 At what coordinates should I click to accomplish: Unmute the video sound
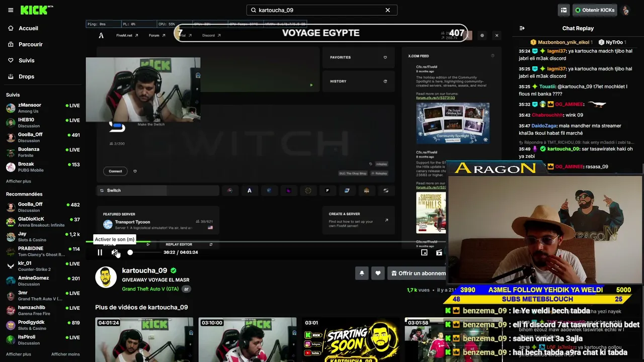click(115, 252)
